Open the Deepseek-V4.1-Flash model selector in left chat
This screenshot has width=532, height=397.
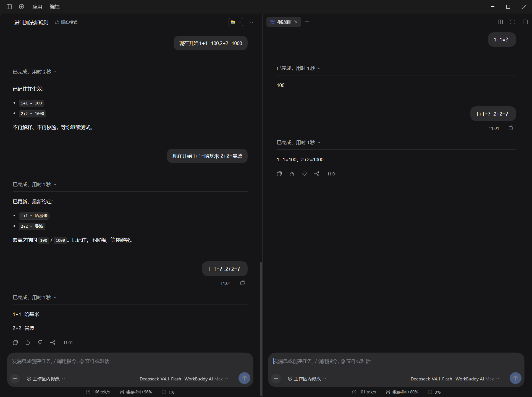point(184,379)
